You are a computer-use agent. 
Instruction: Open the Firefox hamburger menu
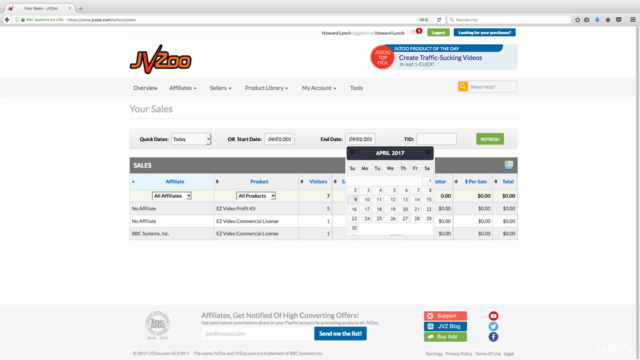pyautogui.click(x=633, y=20)
